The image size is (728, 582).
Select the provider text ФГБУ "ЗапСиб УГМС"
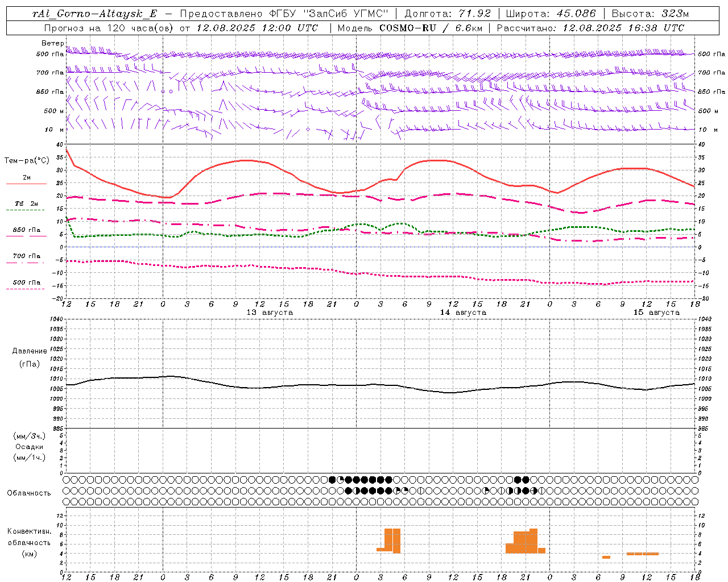pos(329,14)
